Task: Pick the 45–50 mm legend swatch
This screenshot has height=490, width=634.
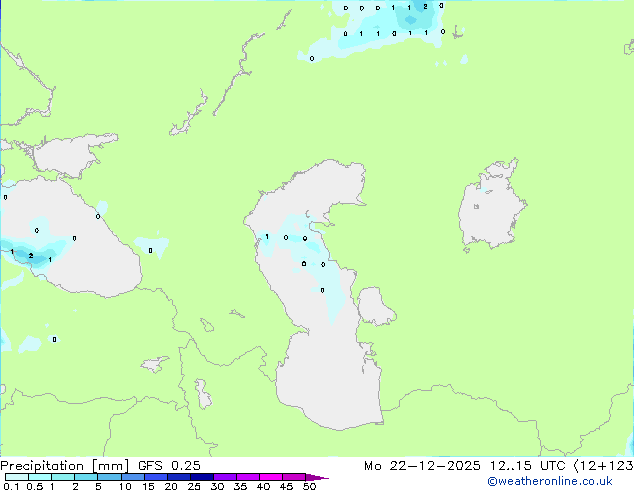Action: point(294,477)
